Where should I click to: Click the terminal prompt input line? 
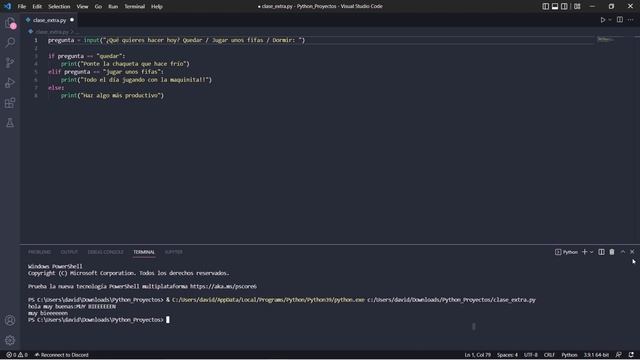point(99,320)
